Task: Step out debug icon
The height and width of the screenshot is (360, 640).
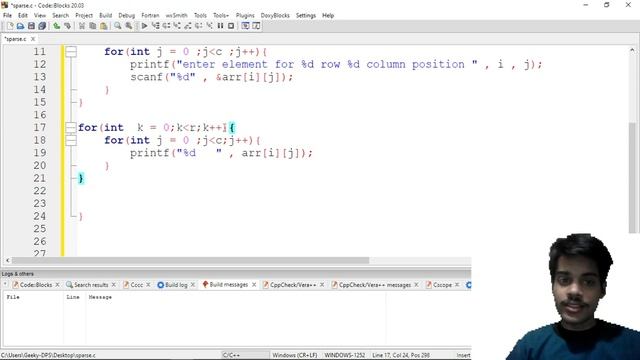Action: [x=188, y=26]
